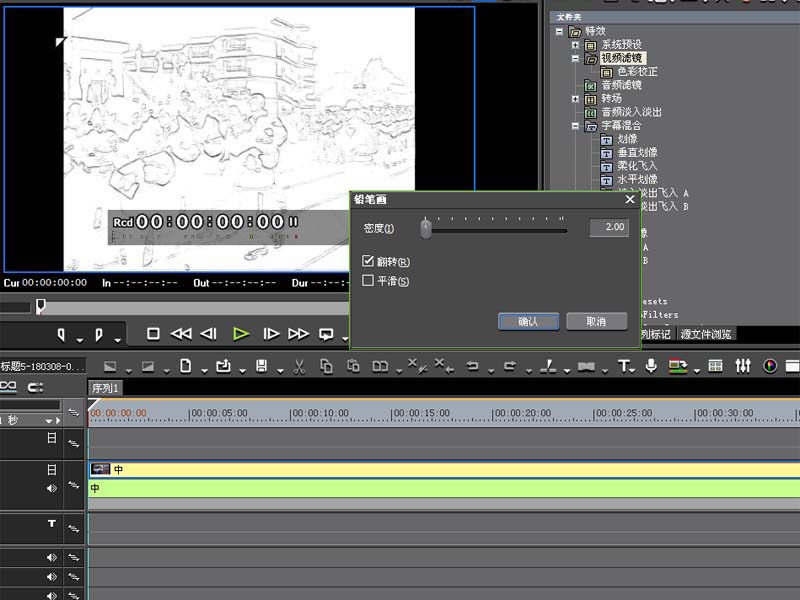Click the 取消 button
This screenshot has height=600, width=800.
pyautogui.click(x=596, y=322)
